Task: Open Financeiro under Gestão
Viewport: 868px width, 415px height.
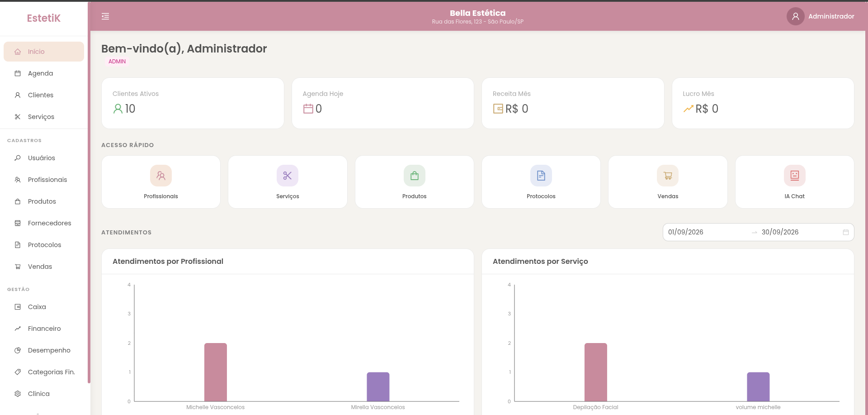Action: coord(44,329)
